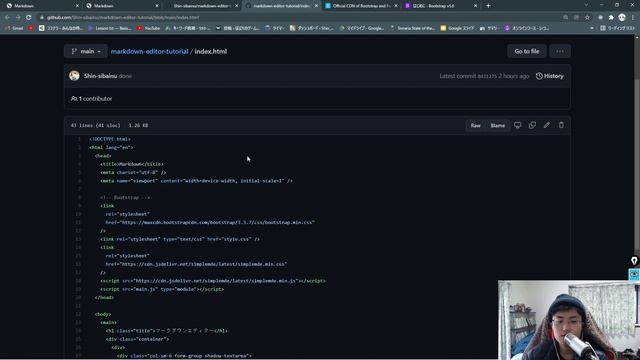Edit index.html with the pencil icon
The height and width of the screenshot is (360, 640).
[547, 125]
